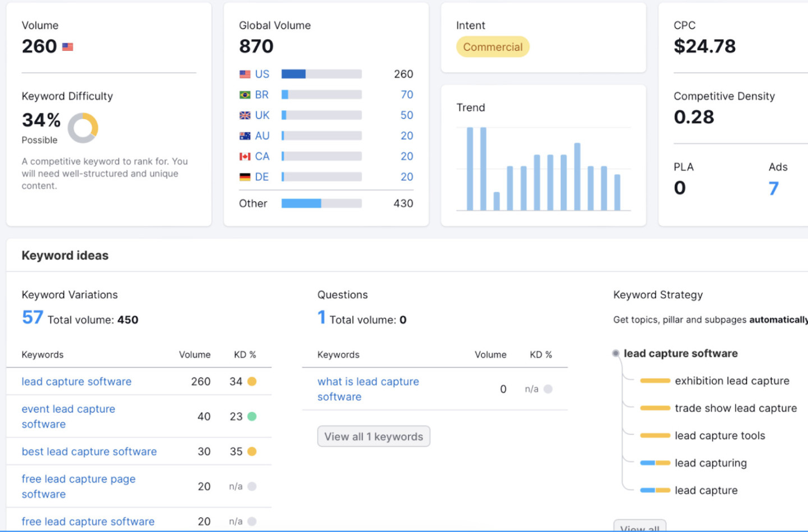Image resolution: width=808 pixels, height=532 pixels.
Task: Click the Commercial intent badge
Action: 493,47
